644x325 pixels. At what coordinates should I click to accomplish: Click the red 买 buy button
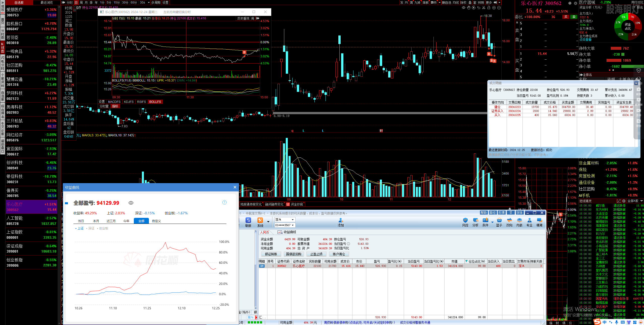pyautogui.click(x=566, y=17)
